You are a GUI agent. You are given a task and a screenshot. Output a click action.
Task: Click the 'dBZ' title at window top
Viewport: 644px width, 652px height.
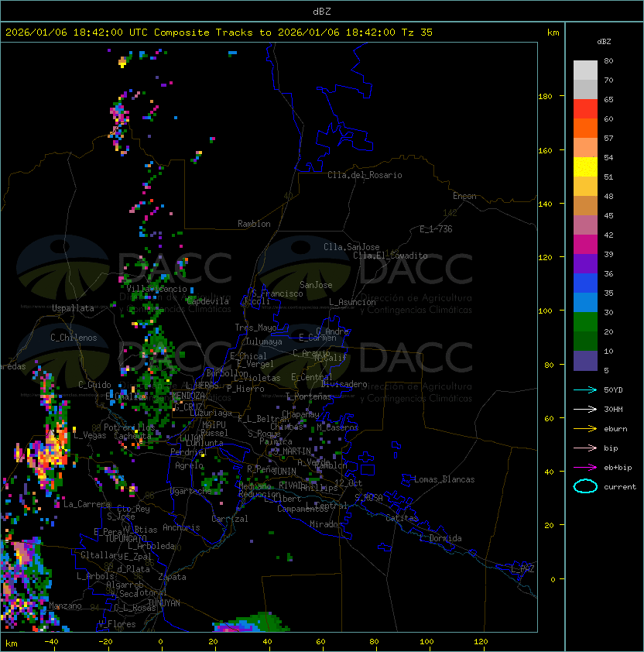tap(322, 12)
